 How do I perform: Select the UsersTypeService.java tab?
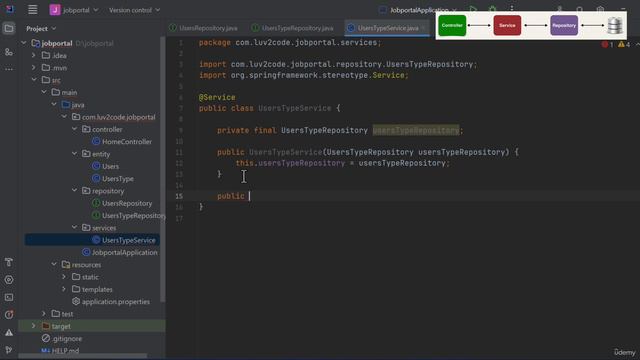click(x=387, y=28)
